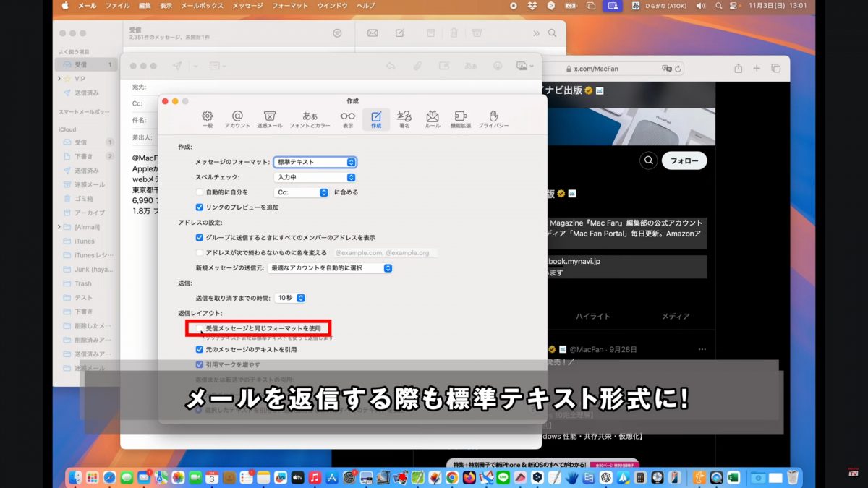
Task: Open スペルチェック dropdown showing 入力中
Action: point(315,177)
